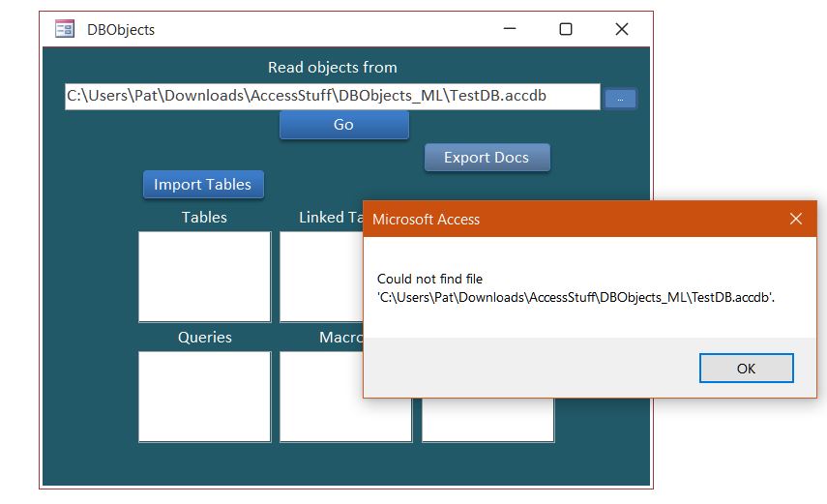827x504 pixels.
Task: Click the Go button
Action: [x=344, y=125]
